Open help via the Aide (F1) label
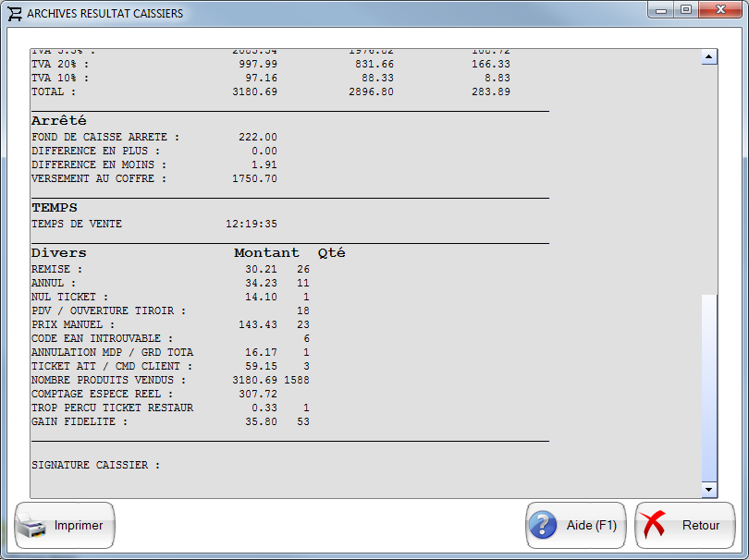749x560 pixels. 591,526
